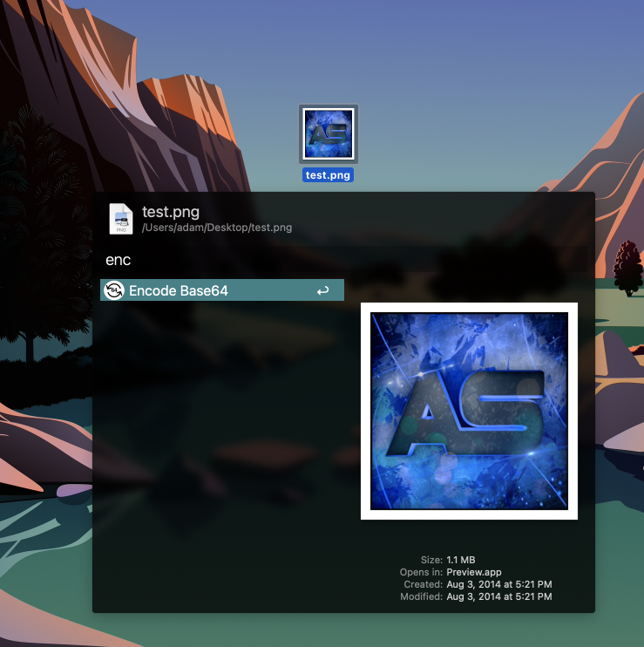Click the return arrow on Encode Base64 row
Image resolution: width=644 pixels, height=647 pixels.
322,291
